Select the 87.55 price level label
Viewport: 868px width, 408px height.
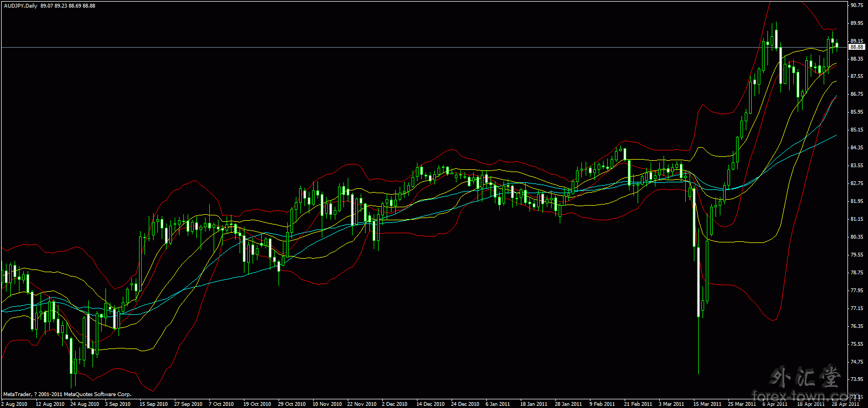(857, 76)
